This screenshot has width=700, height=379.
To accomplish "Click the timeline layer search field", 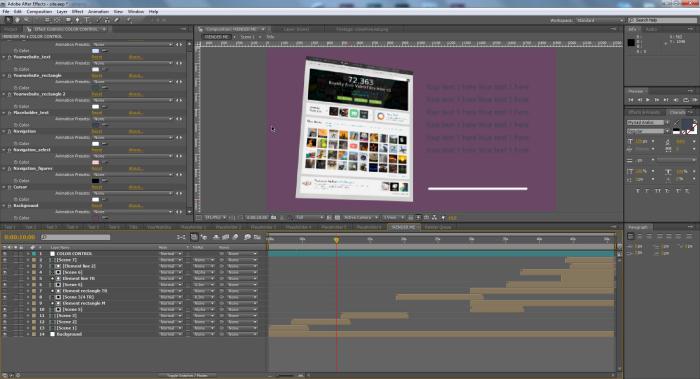I will pos(76,237).
